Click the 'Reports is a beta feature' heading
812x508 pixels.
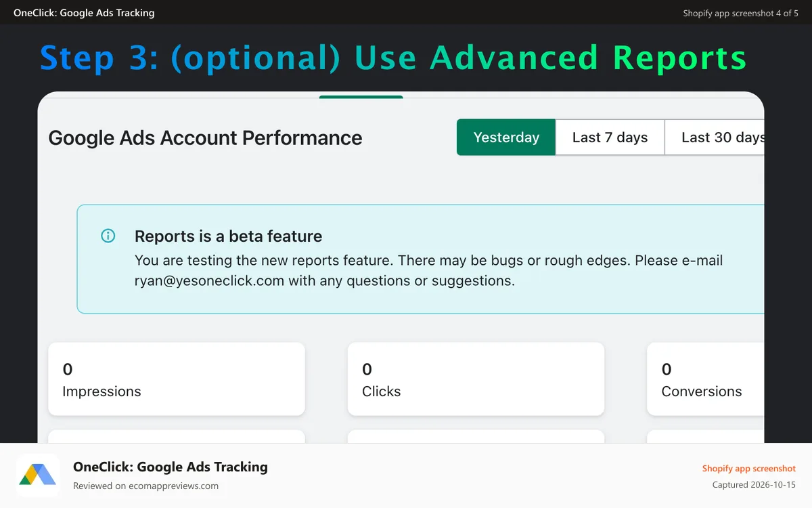[x=228, y=236]
